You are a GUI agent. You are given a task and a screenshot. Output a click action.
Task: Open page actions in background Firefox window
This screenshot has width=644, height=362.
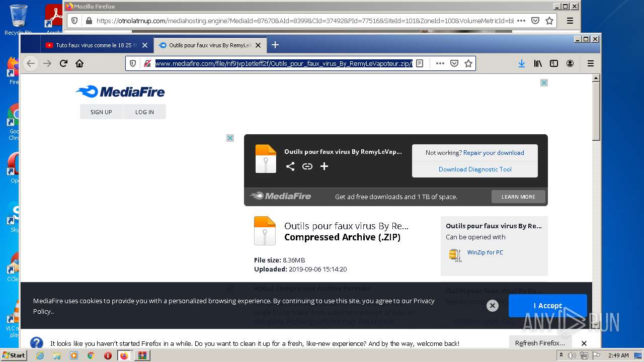(x=521, y=21)
